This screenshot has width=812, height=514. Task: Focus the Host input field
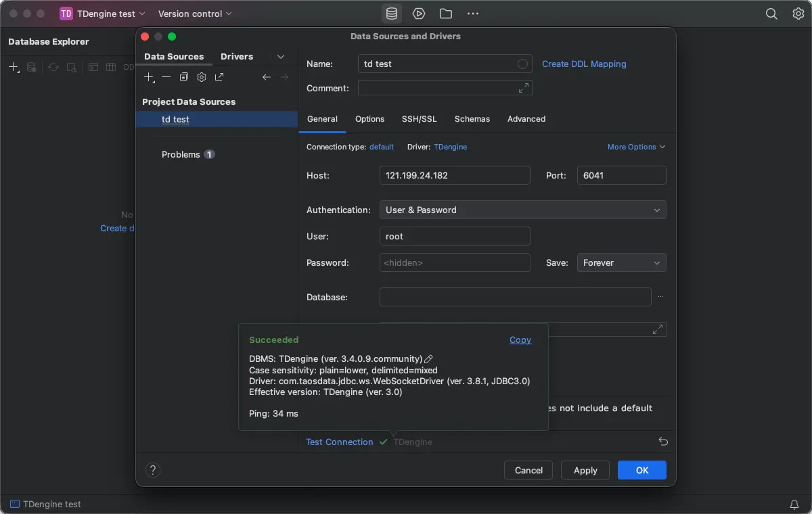coord(455,175)
